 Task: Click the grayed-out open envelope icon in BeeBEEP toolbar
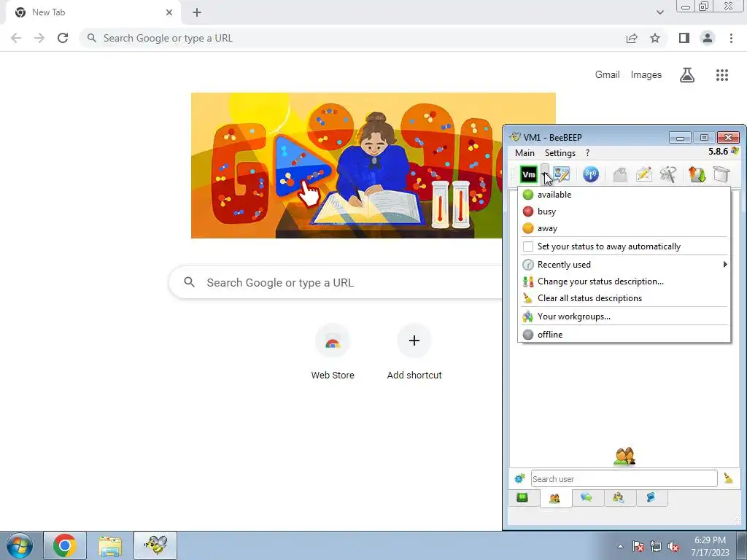pyautogui.click(x=620, y=174)
